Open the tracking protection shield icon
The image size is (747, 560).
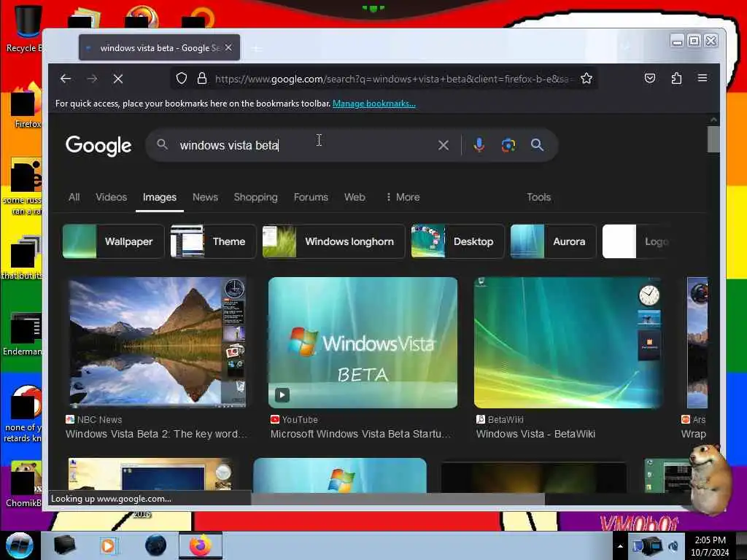point(182,78)
